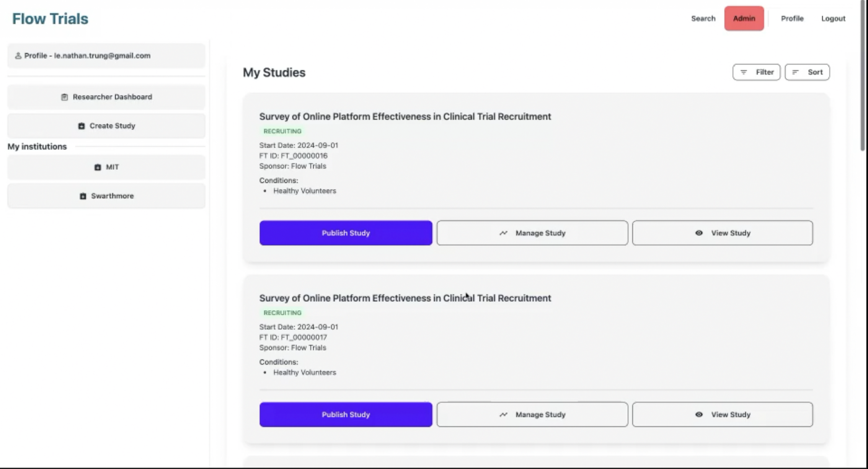Click the MIT institution icon

[98, 167]
